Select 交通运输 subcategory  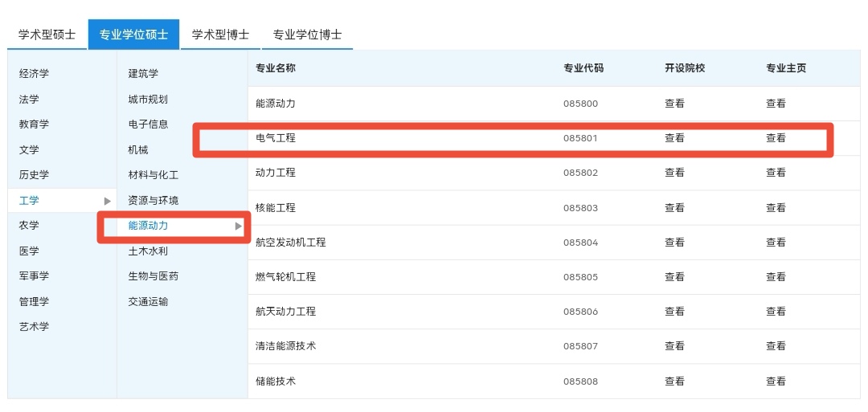[148, 302]
